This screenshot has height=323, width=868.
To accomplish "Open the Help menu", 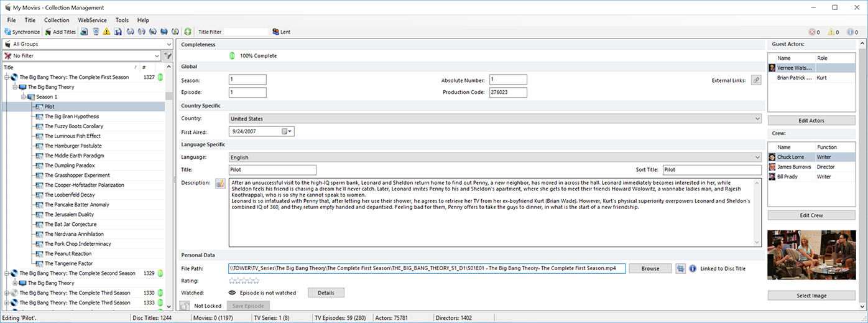I will [143, 21].
